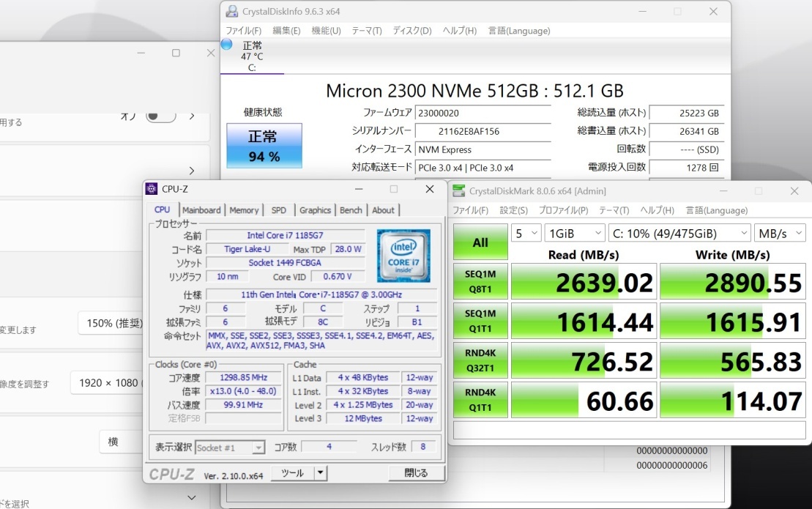Switch to the Mainboard tab in CPU-Z

coord(201,210)
